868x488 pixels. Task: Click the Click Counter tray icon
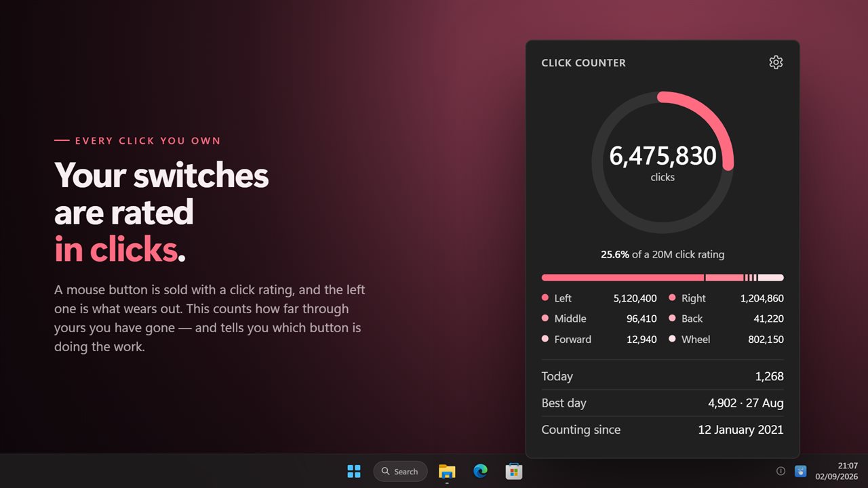[x=800, y=471]
